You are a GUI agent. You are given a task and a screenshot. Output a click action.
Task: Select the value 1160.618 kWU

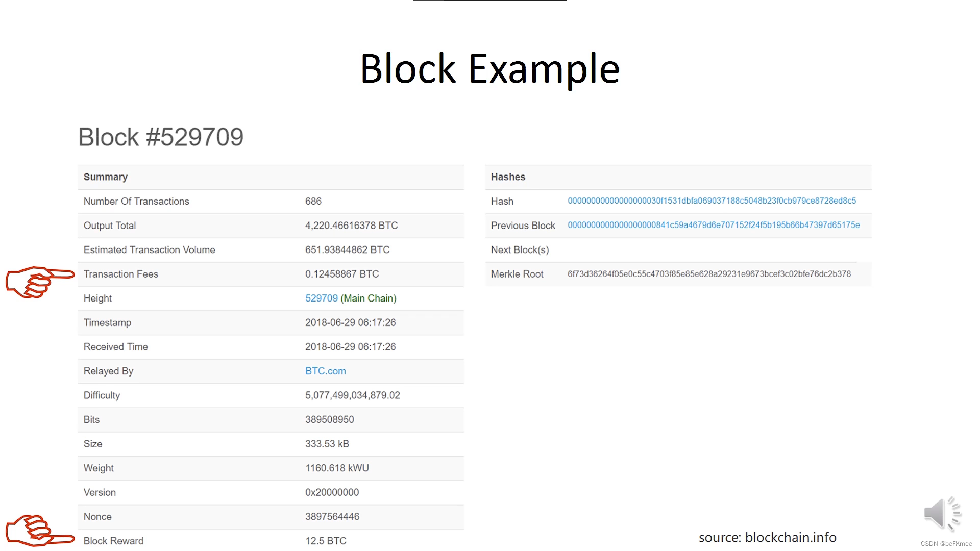click(337, 468)
